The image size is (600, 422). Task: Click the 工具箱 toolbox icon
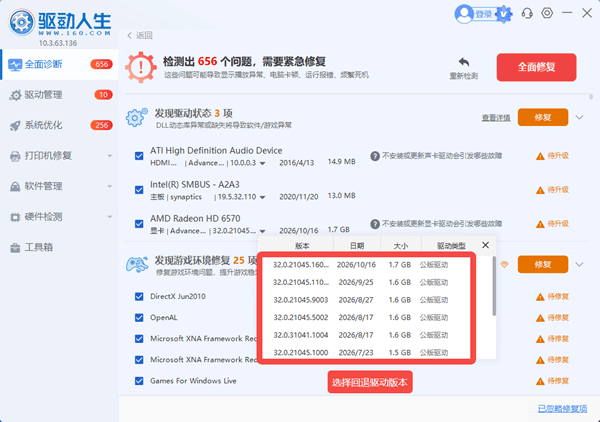coord(15,248)
